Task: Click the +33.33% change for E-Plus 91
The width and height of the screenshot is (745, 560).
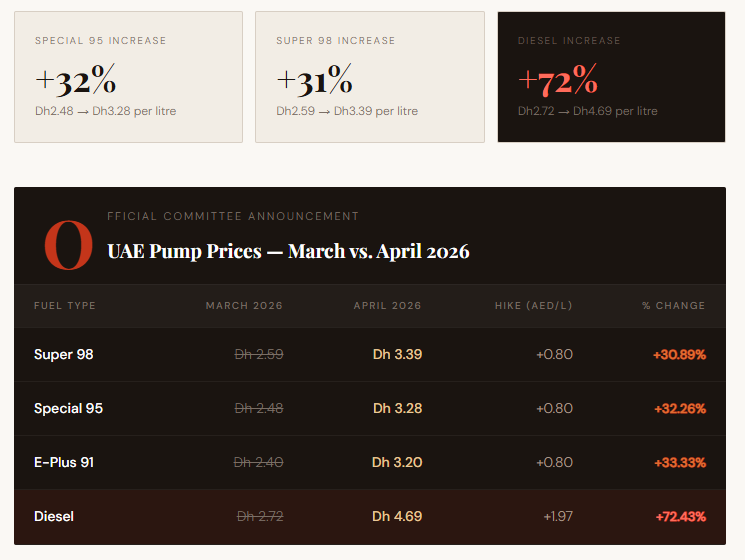Action: pos(679,462)
